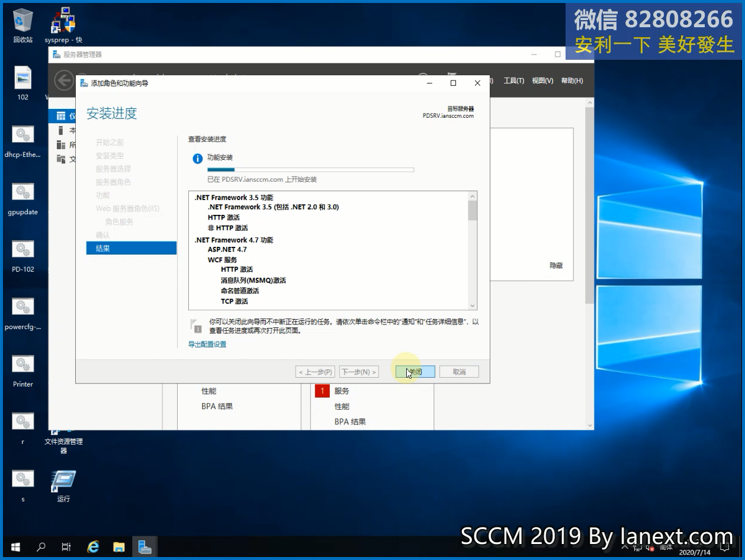
Task: Select the local server icon in Server Manager sidebar
Action: coord(60,130)
